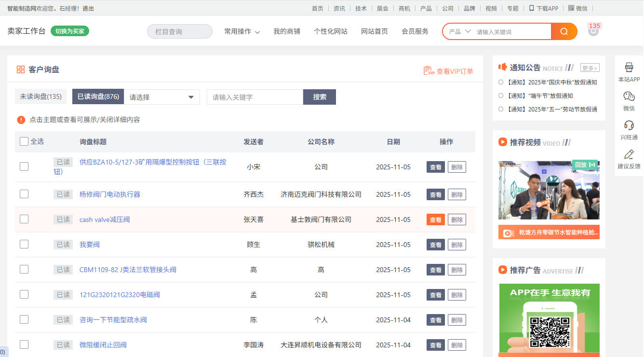Click the 请输入关键字 inquiry search field
This screenshot has height=357, width=644.
(x=255, y=97)
